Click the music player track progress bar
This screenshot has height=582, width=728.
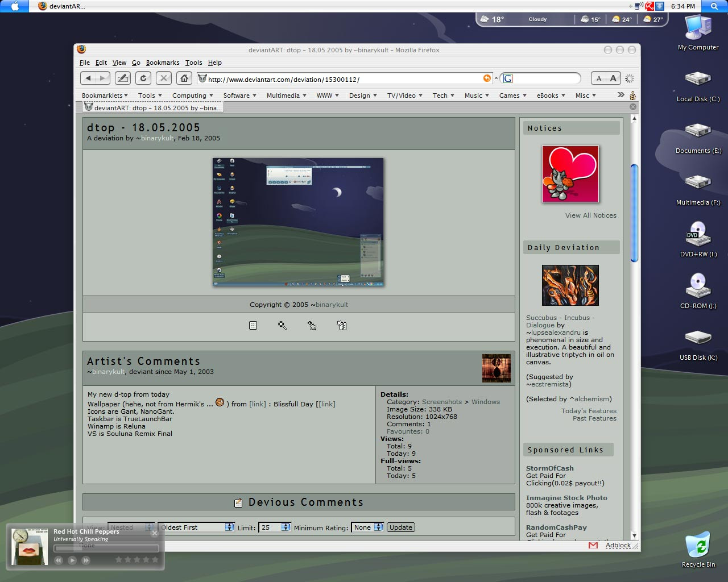click(x=106, y=548)
